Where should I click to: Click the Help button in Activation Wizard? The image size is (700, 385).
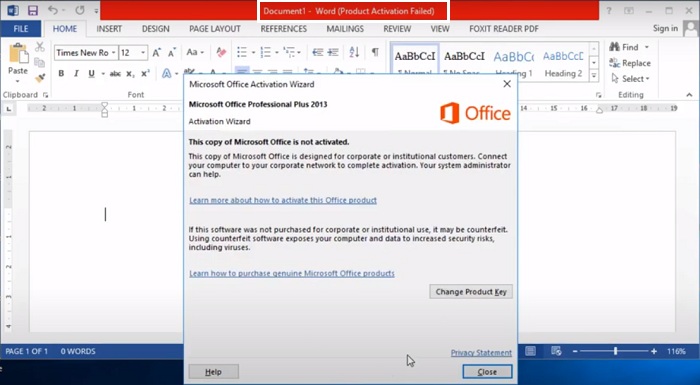(213, 372)
